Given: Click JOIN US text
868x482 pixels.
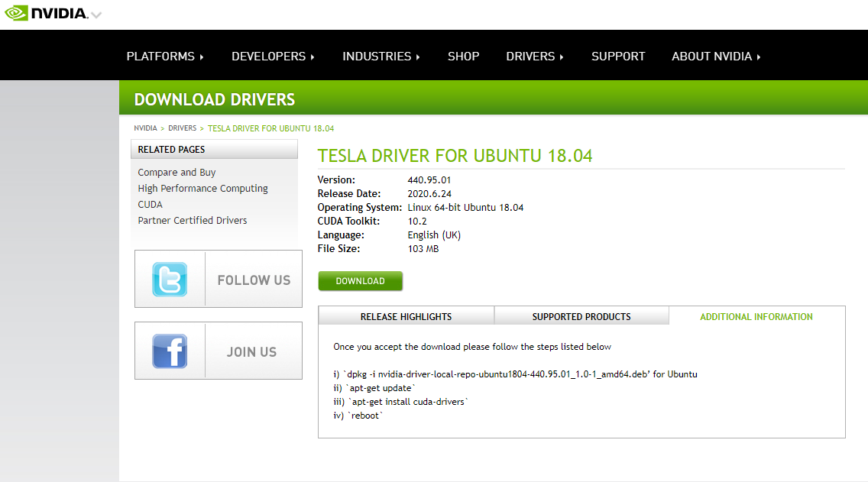Looking at the screenshot, I should (x=251, y=352).
